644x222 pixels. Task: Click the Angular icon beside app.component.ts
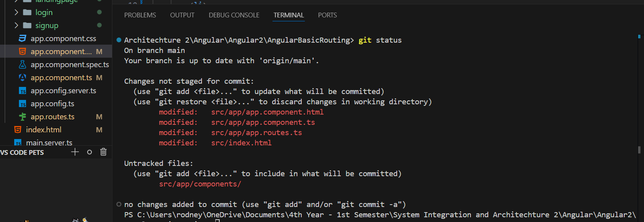coord(22,77)
